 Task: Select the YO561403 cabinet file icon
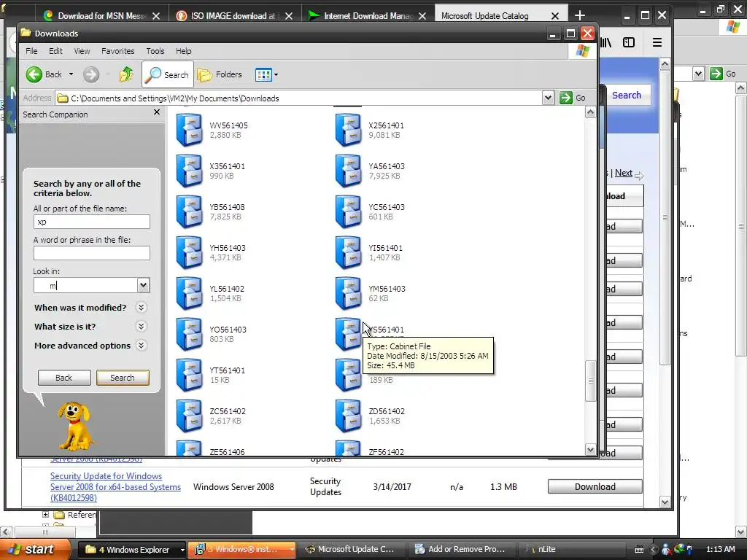[189, 334]
